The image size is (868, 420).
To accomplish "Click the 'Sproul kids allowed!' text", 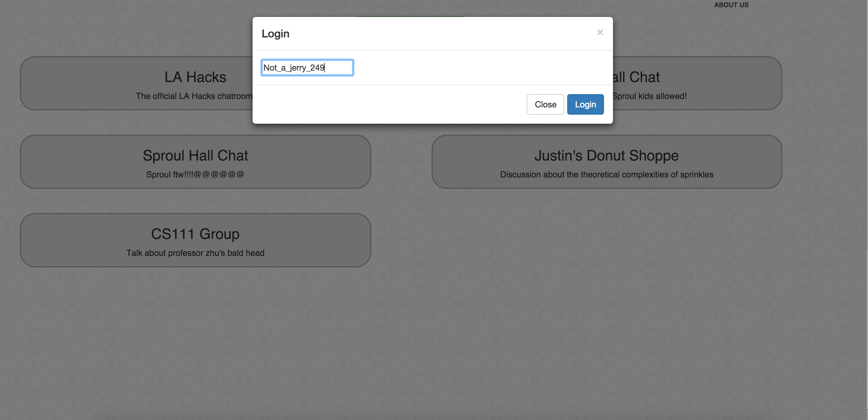I will 649,96.
